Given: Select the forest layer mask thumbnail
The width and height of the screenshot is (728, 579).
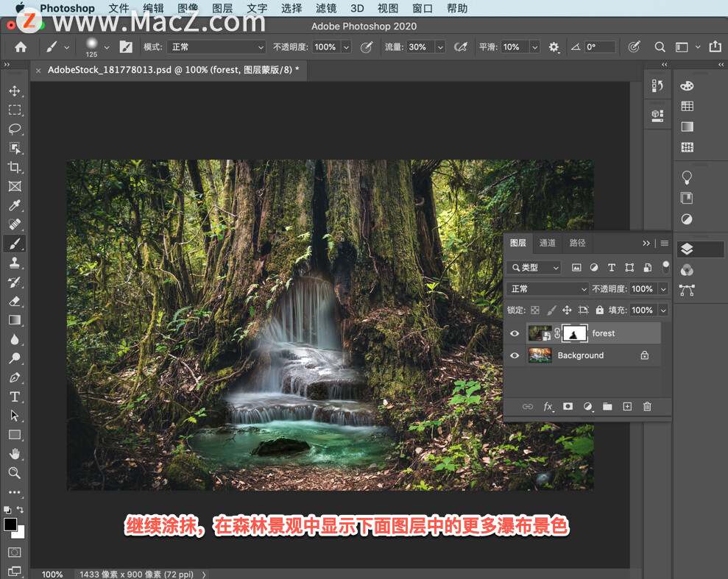Looking at the screenshot, I should [575, 333].
